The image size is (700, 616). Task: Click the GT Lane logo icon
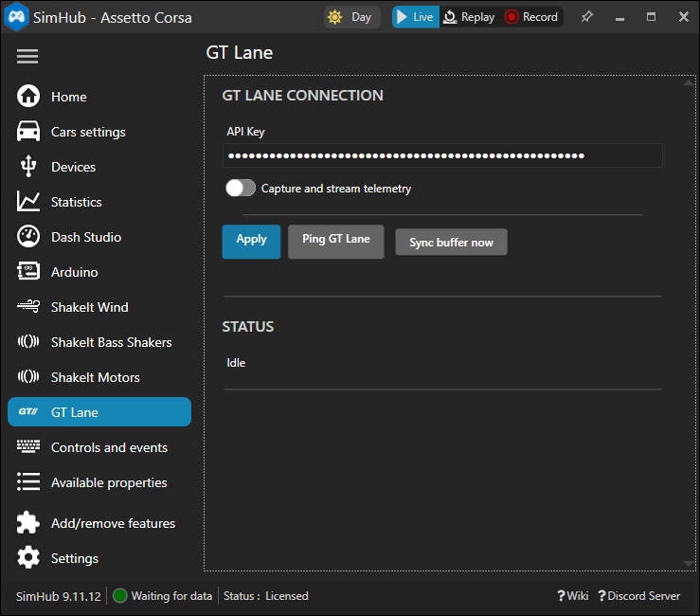point(28,411)
